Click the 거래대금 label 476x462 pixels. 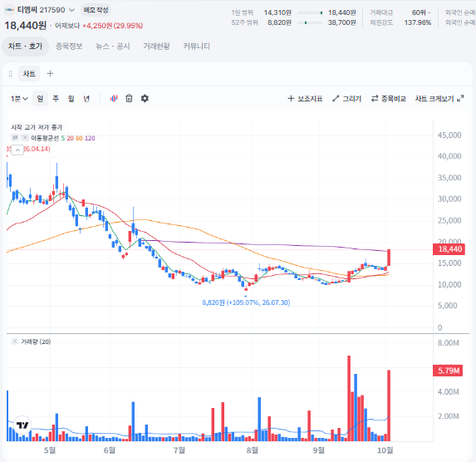point(381,12)
